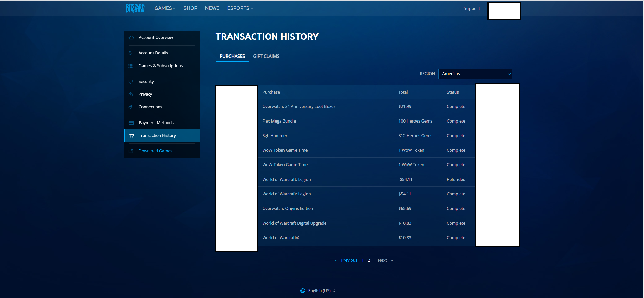Viewport: 644px width, 298px height.
Task: Open the Support link
Action: 472,8
